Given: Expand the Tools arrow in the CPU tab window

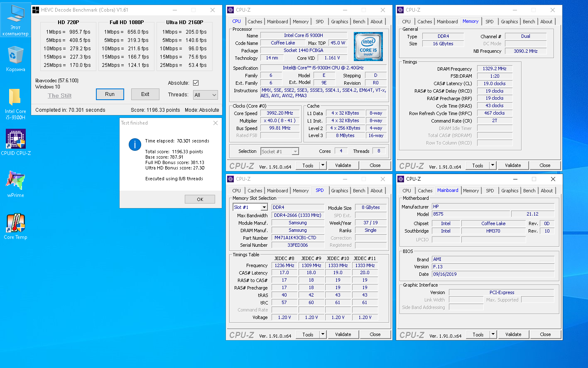Looking at the screenshot, I should 323,165.
